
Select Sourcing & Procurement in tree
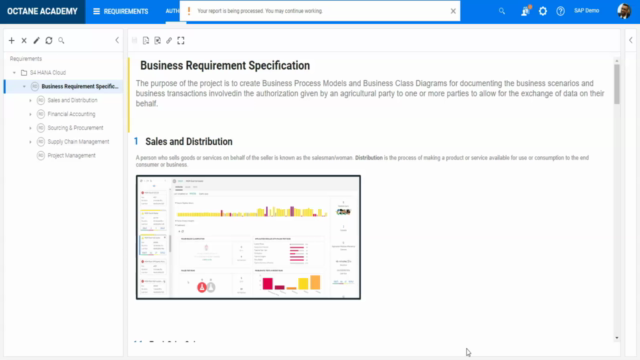[76, 128]
